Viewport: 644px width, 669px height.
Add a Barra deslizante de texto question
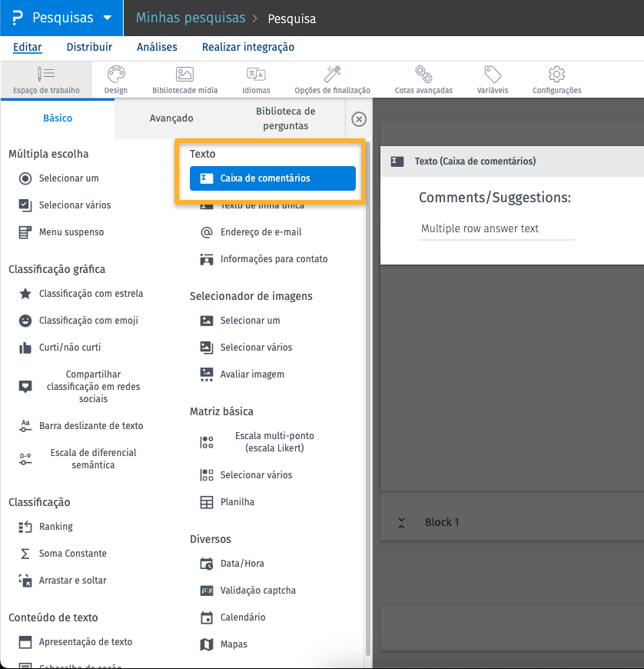coord(91,426)
